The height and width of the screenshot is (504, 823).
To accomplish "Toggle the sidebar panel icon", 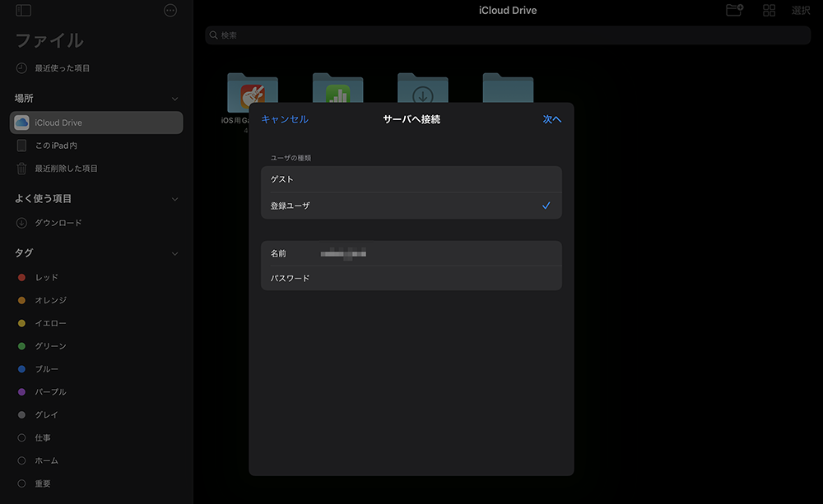I will tap(23, 11).
